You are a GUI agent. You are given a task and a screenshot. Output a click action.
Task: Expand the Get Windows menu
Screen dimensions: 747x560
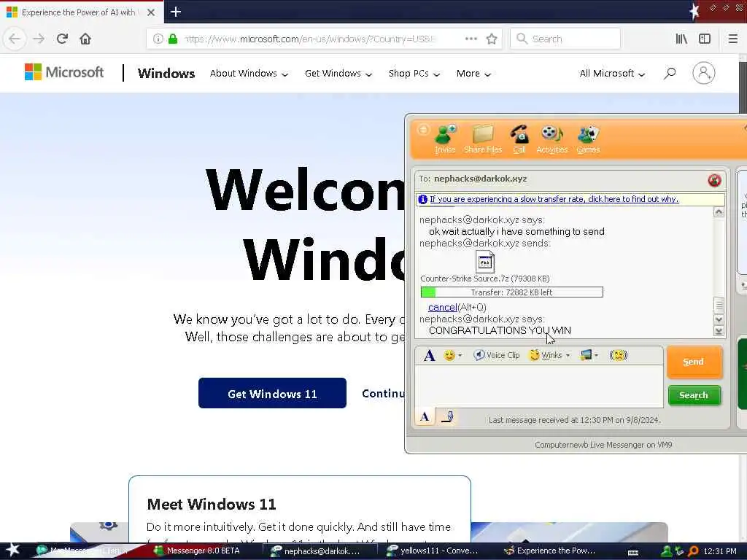(x=338, y=74)
